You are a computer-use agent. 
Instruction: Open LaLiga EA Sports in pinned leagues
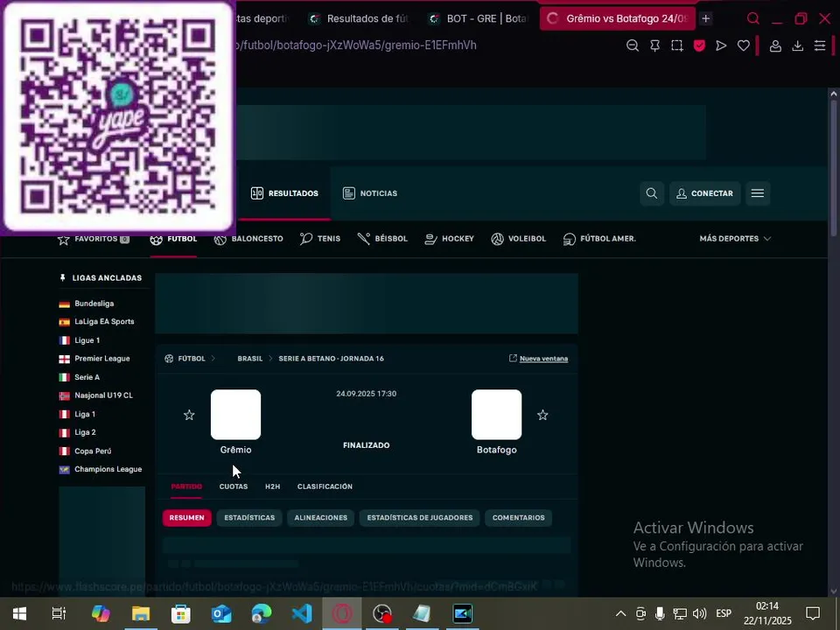tap(96, 322)
